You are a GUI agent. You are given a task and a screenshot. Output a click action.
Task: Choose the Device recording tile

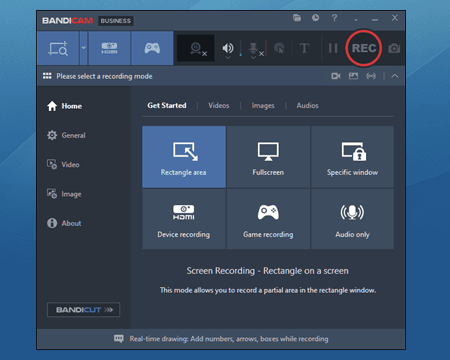pyautogui.click(x=184, y=219)
